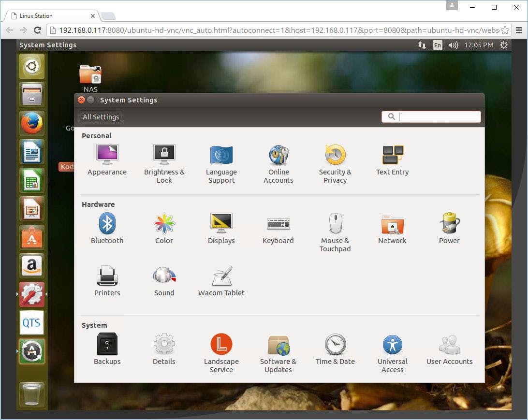Open Bluetooth settings

107,229
